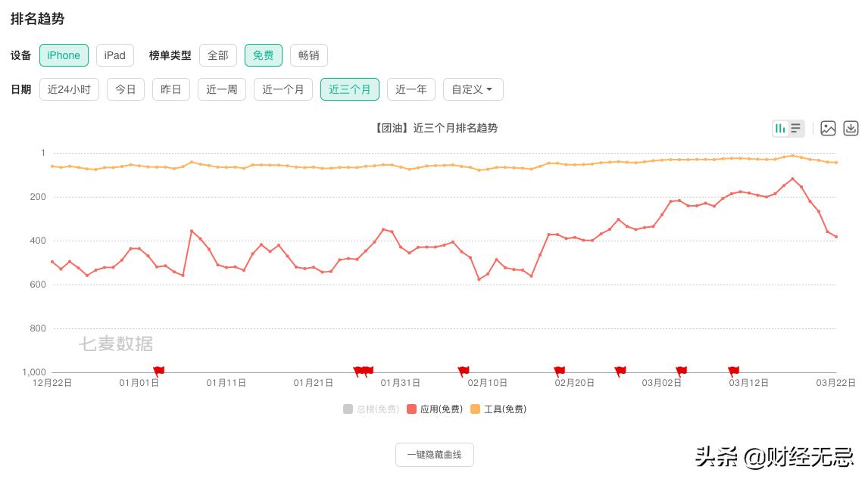
Task: Click the 一键隐藏曲线 button
Action: [x=434, y=455]
